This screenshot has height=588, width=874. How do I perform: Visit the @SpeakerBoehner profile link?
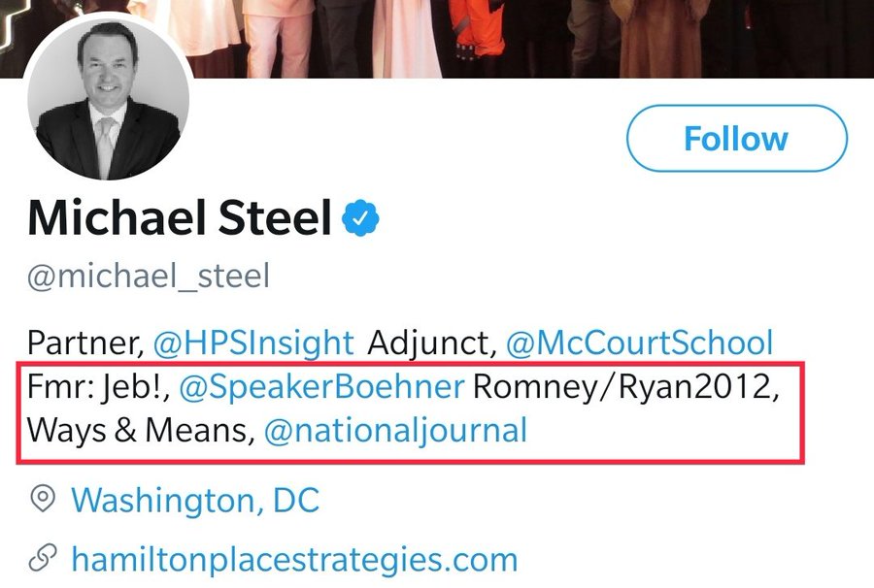point(322,386)
